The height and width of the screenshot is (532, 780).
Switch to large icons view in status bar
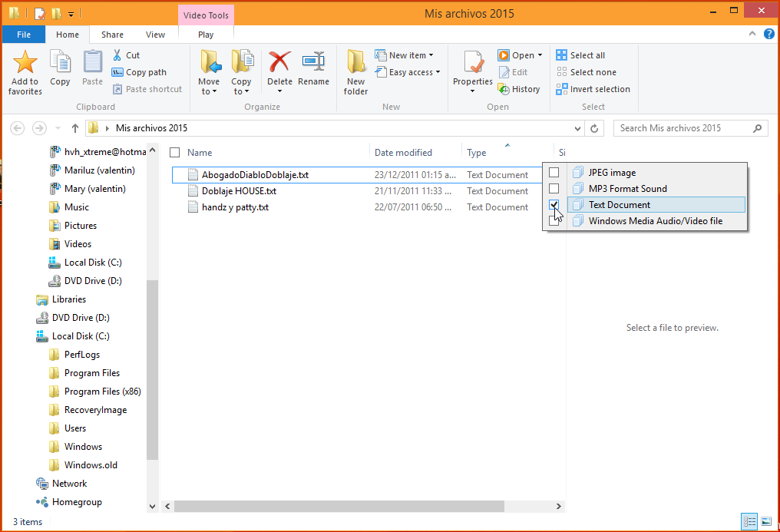click(x=766, y=522)
